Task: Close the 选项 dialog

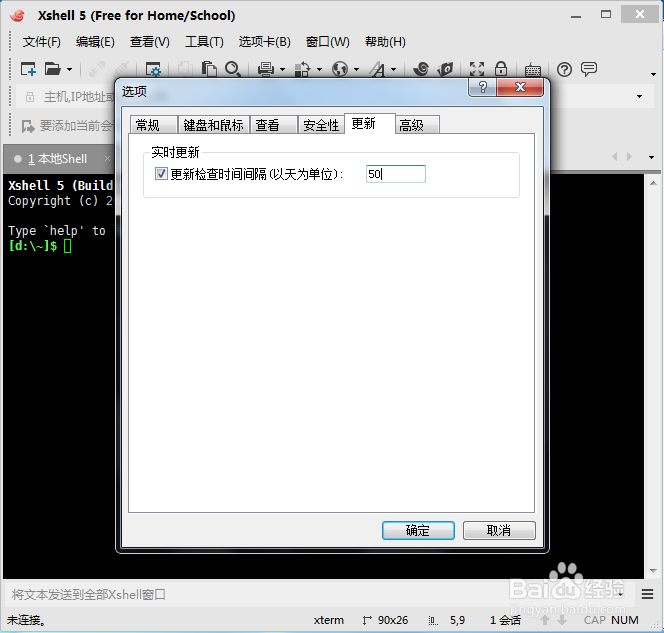Action: click(x=520, y=87)
